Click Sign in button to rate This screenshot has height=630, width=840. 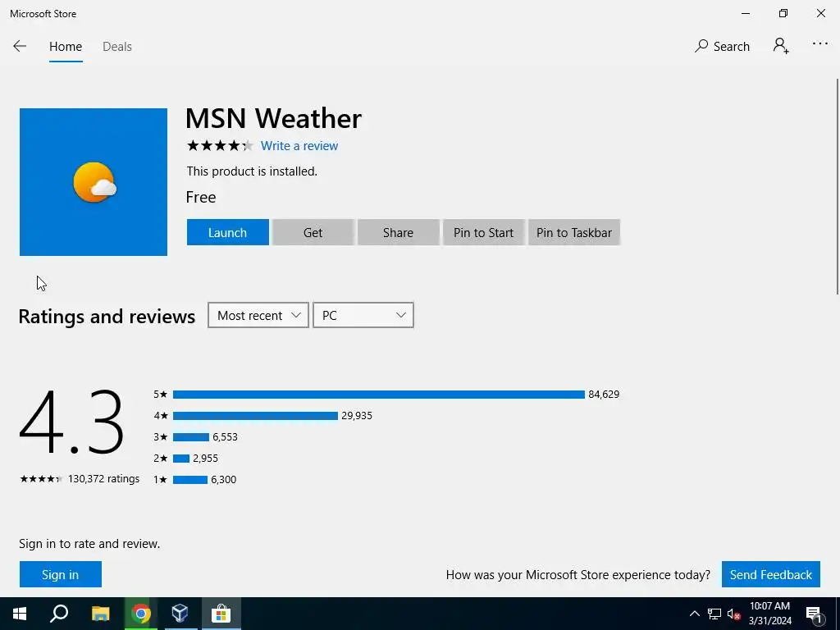(61, 574)
